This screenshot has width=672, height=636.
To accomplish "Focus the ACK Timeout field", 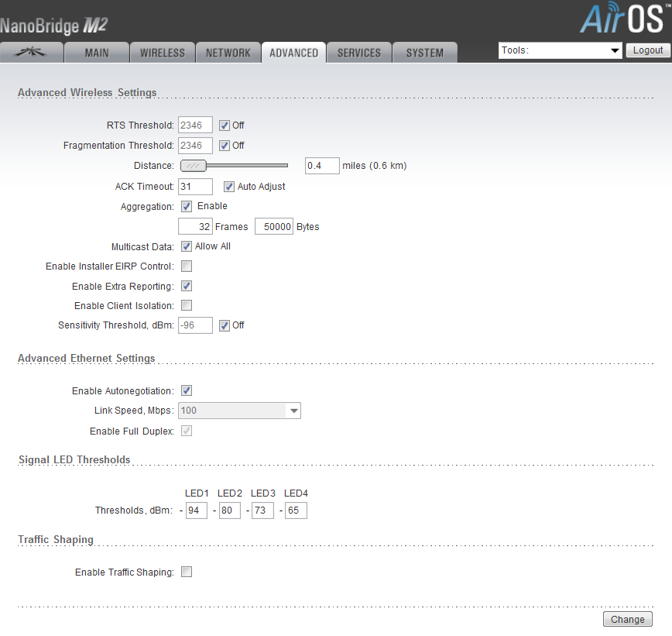I will coord(195,187).
